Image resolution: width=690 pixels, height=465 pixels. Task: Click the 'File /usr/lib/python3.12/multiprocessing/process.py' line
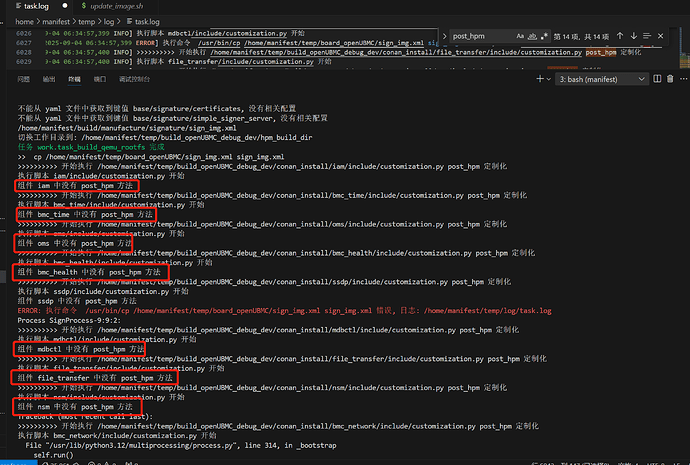tap(180, 445)
